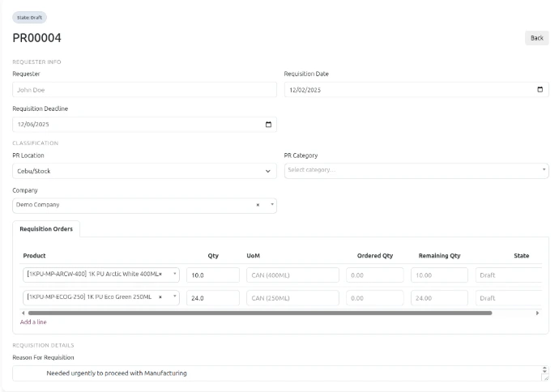Expand the PR Location dropdown

click(269, 172)
